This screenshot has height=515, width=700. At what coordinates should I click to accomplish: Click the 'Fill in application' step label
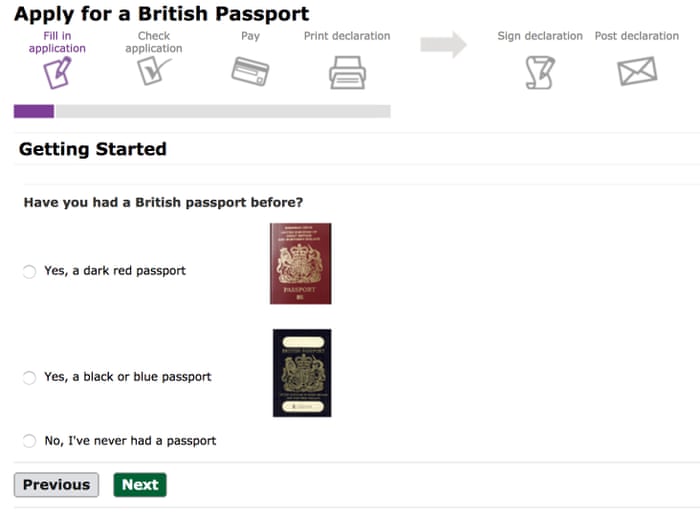(57, 42)
